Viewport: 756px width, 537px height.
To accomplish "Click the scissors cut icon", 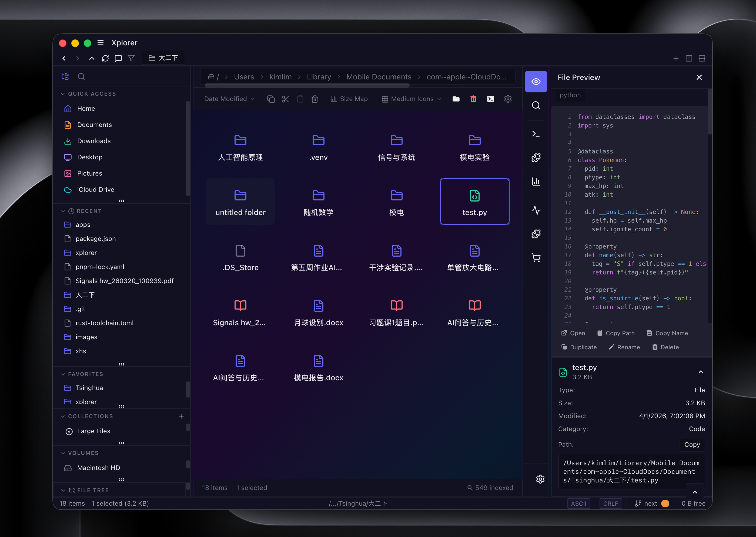I will pos(285,99).
